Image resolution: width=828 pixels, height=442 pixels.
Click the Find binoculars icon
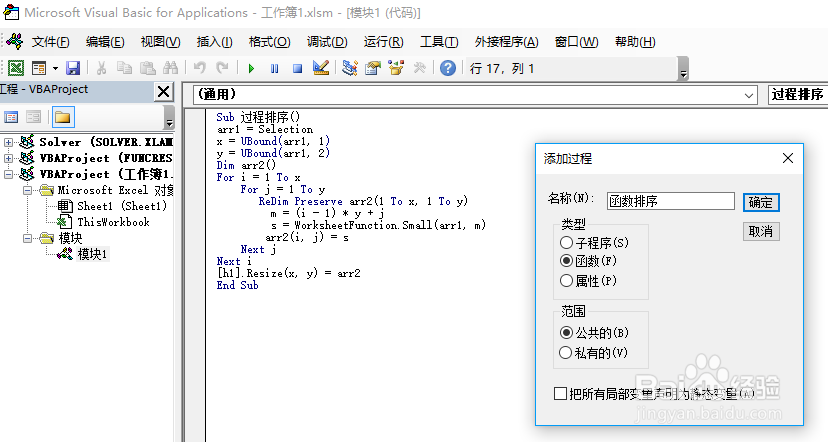(171, 68)
